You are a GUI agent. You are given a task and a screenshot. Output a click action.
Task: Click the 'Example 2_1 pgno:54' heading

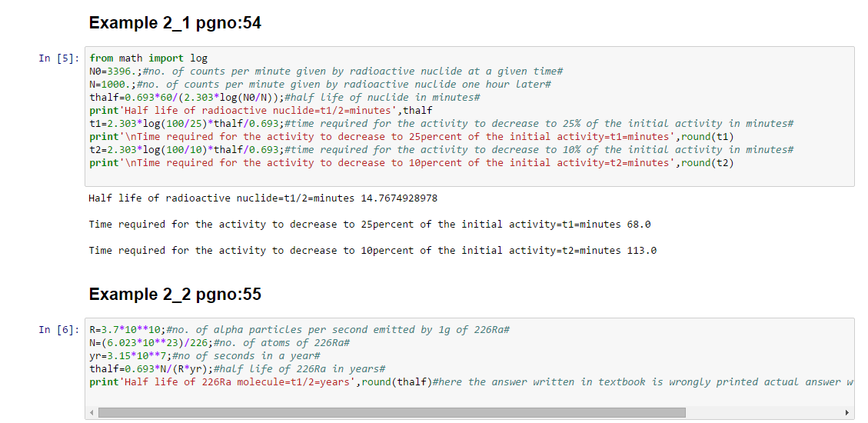175,23
